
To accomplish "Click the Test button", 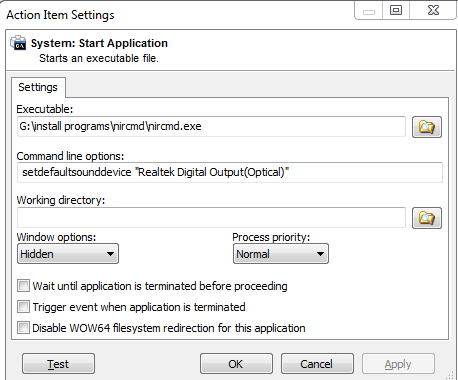I will [58, 364].
